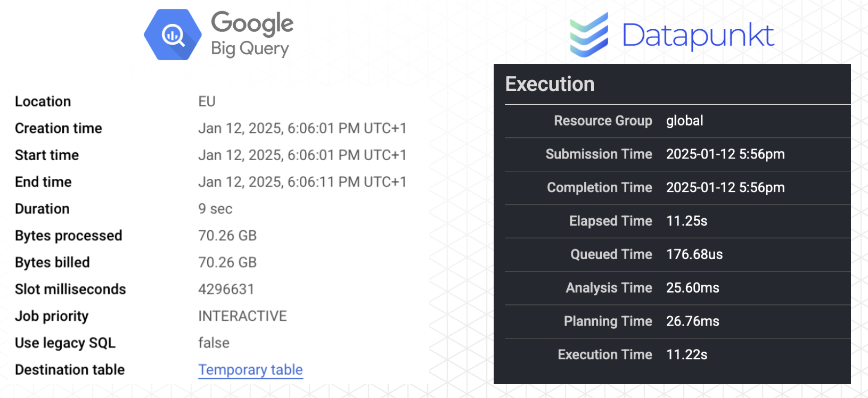Click the Completion Time value
Screen dimensions: 868x398
pos(725,188)
